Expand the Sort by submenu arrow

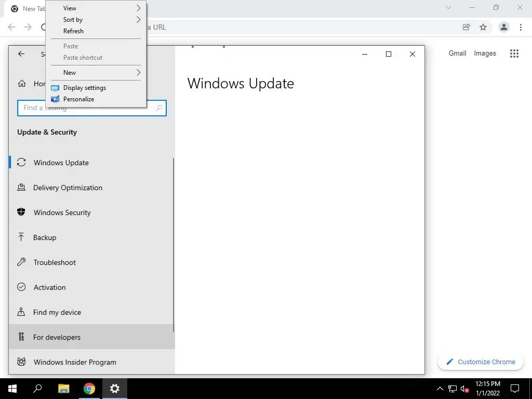tap(138, 20)
